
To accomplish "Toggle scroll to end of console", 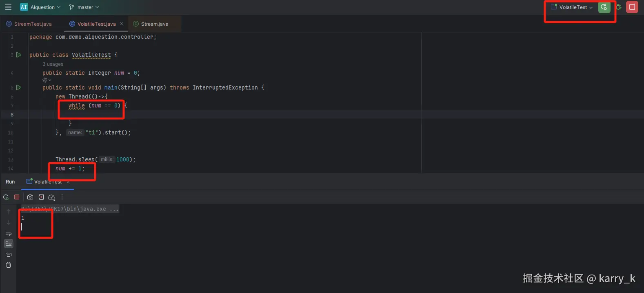I will (9, 244).
